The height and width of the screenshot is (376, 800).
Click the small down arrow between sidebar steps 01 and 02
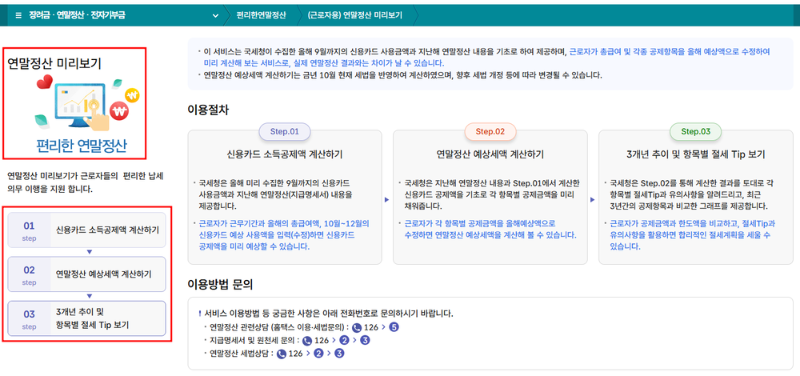[x=89, y=252]
